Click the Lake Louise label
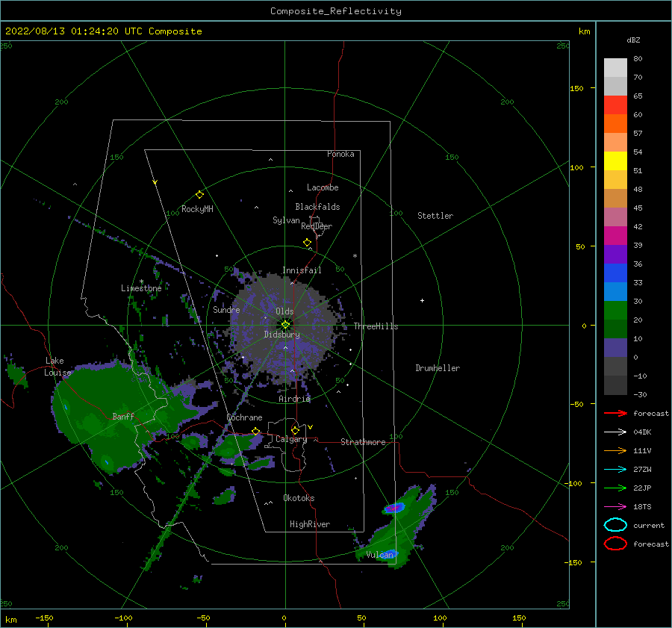 pyautogui.click(x=57, y=367)
